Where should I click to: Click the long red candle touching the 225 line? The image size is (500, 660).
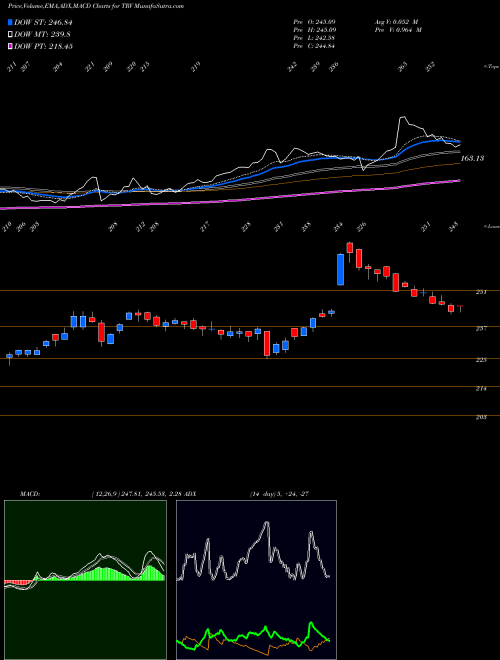click(267, 344)
